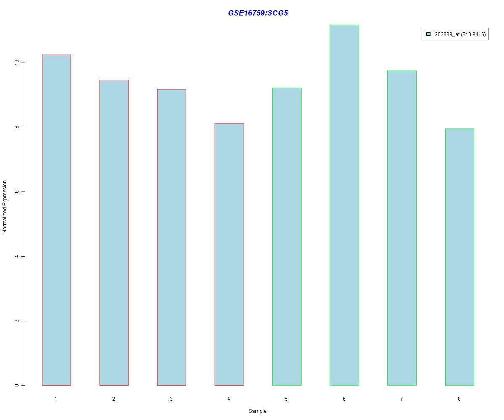Click the x-axis tick label 3
The width and height of the screenshot is (504, 420).
(x=171, y=399)
